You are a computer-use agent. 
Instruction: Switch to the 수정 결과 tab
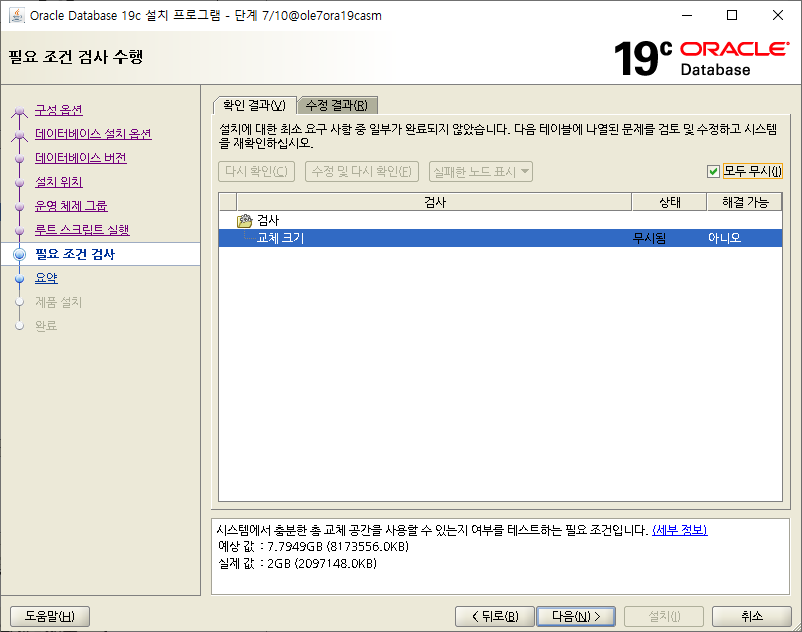point(337,105)
